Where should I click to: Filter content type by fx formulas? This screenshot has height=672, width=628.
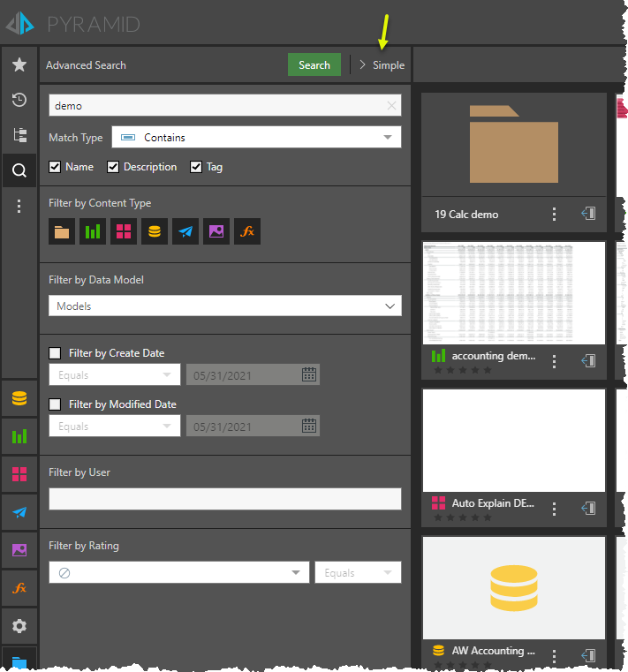[247, 231]
